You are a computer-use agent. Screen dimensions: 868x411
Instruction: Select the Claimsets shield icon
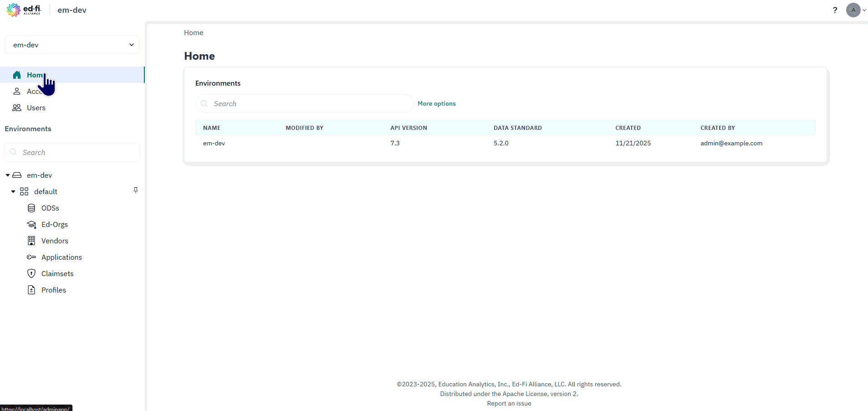tap(31, 273)
